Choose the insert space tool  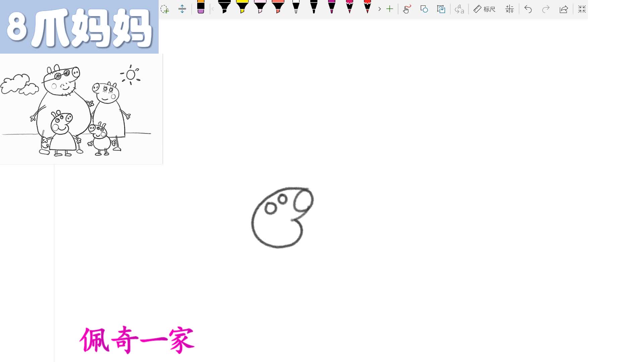[x=182, y=9]
